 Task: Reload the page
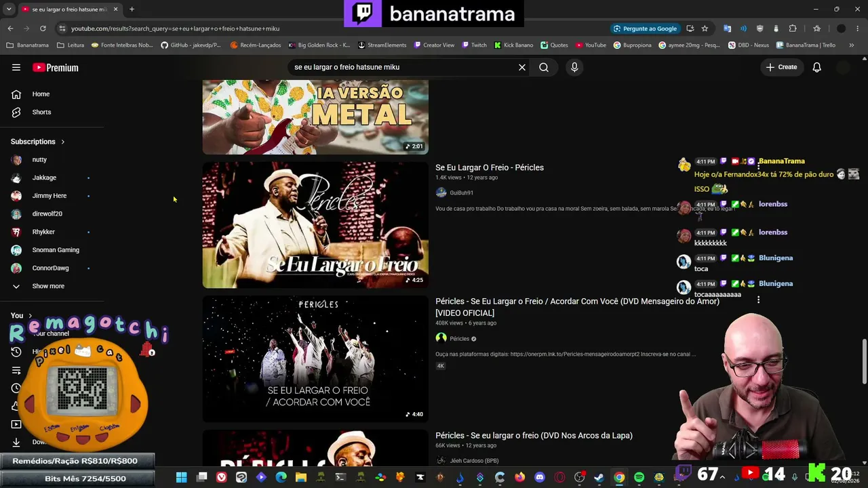43,28
